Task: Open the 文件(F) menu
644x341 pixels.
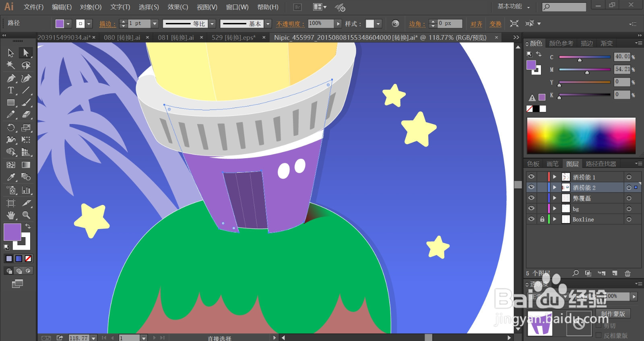Action: pos(33,7)
